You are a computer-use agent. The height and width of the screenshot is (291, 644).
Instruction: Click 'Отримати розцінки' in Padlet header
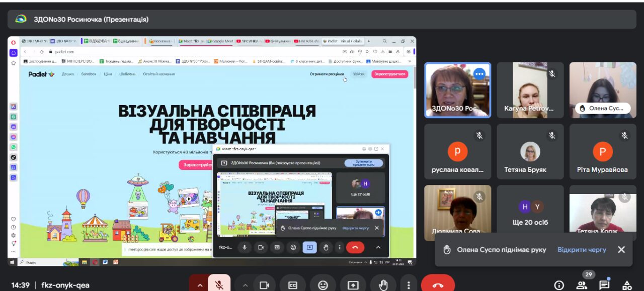coord(327,74)
